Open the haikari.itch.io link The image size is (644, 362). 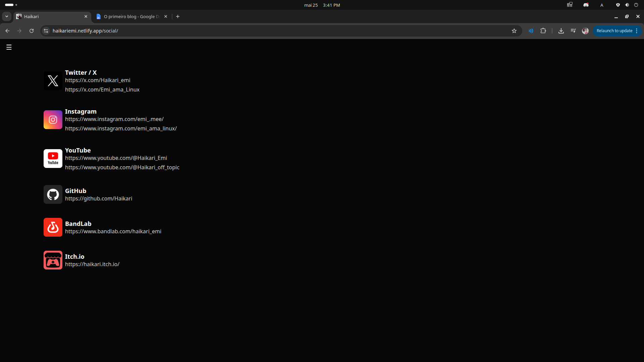(x=92, y=264)
